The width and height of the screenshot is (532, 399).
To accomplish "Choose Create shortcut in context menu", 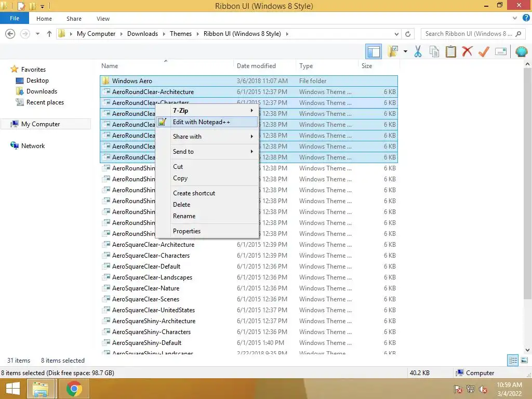I will (207, 193).
